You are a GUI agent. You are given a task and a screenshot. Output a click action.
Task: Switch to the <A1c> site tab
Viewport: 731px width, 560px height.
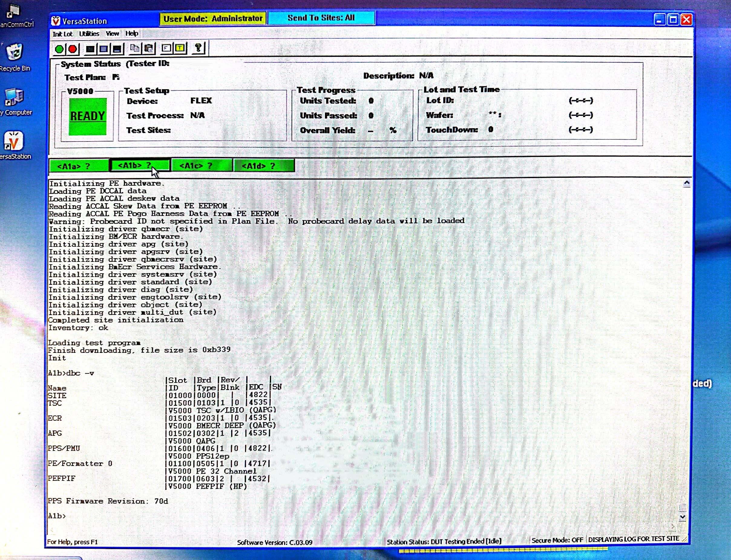(x=202, y=165)
